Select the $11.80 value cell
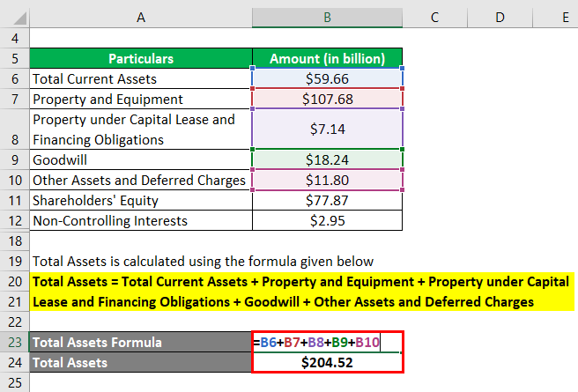This screenshot has height=392, width=578. point(328,181)
